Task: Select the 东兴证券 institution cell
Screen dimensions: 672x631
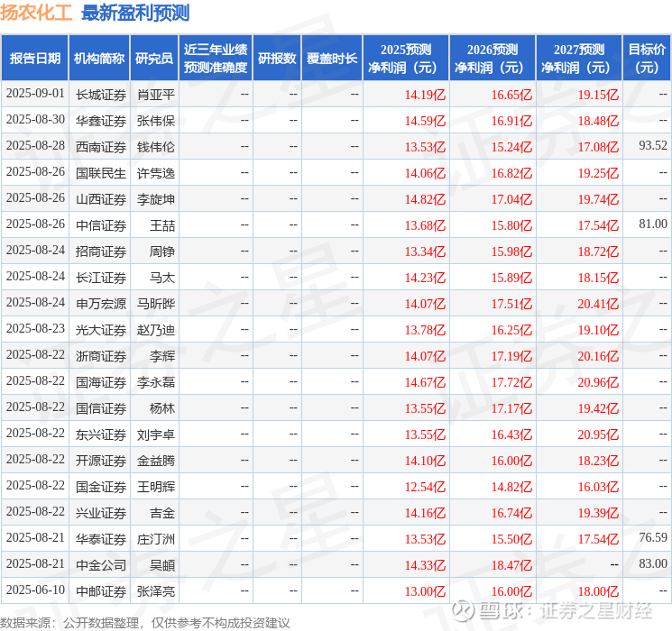Action: (x=101, y=434)
